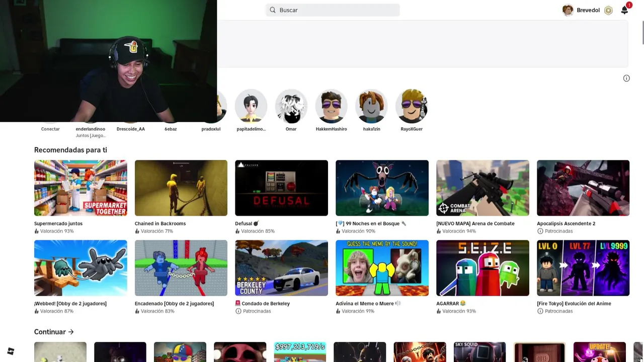
Task: Click Valoración 91% rating text
Action: [358, 311]
